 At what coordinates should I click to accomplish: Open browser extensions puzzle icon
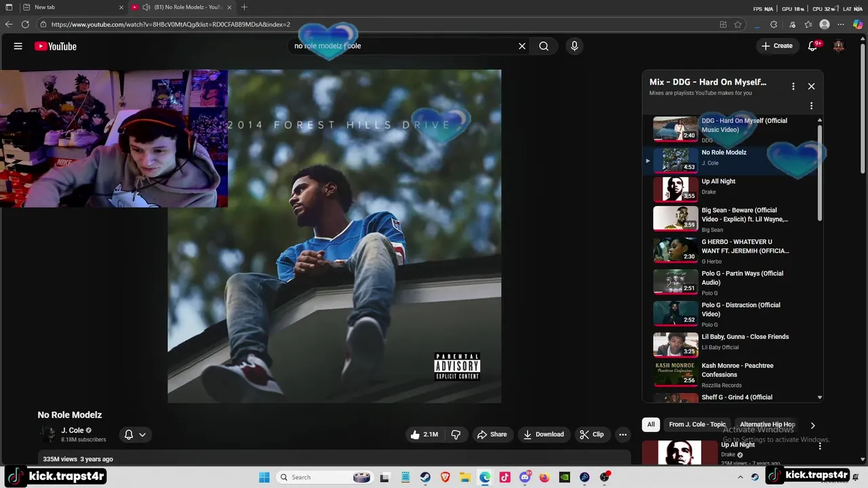774,24
